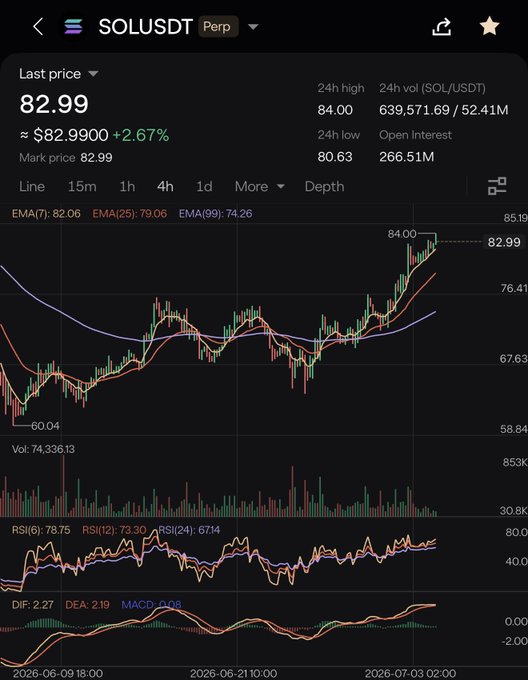Tap the 82.99 current price tag on axis
The height and width of the screenshot is (680, 528).
pos(504,242)
